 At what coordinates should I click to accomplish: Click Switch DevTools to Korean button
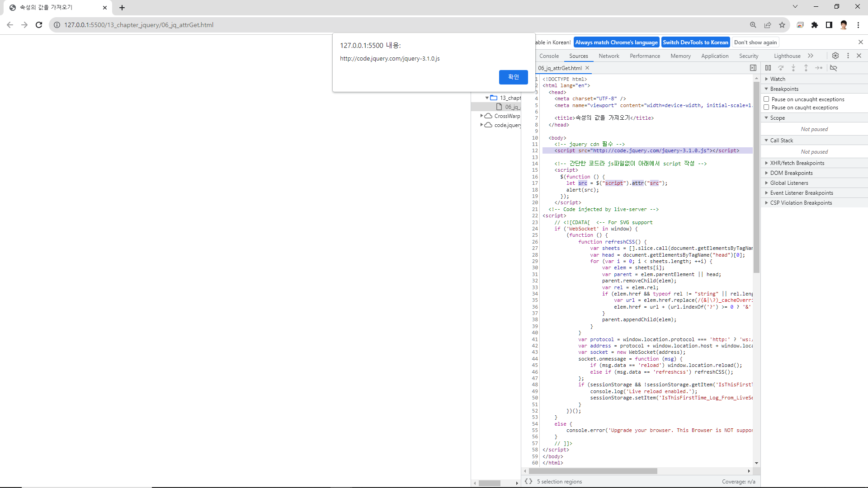click(x=695, y=42)
